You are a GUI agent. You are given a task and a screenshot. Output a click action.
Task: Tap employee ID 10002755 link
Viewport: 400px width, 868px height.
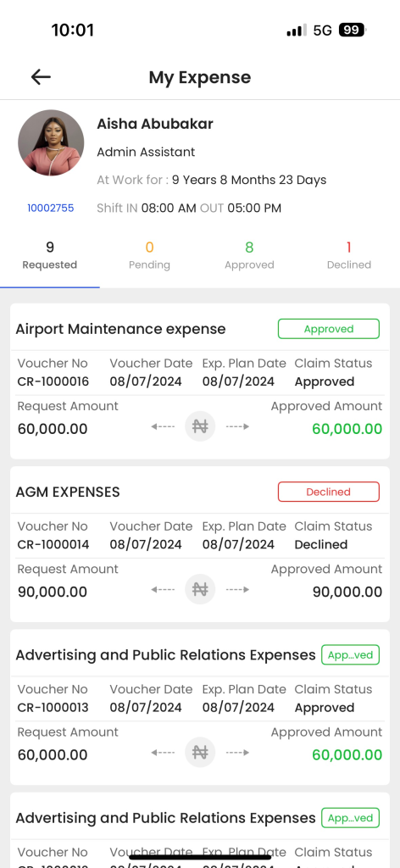click(50, 209)
